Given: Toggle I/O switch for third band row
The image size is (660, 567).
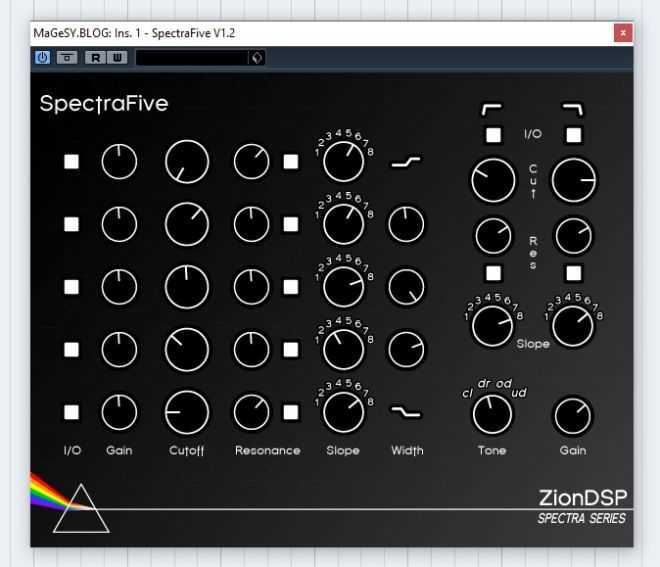Looking at the screenshot, I should 71,287.
